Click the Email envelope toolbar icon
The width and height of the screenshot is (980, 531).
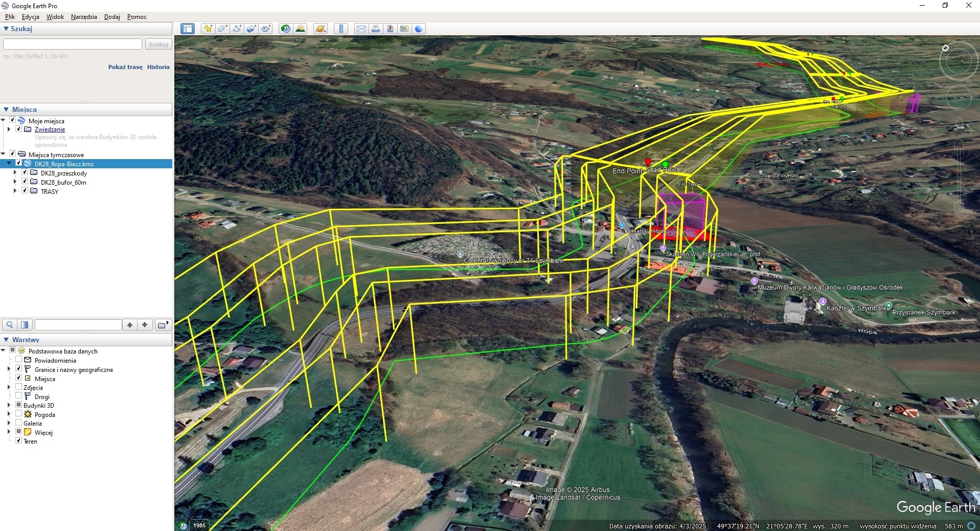361,29
